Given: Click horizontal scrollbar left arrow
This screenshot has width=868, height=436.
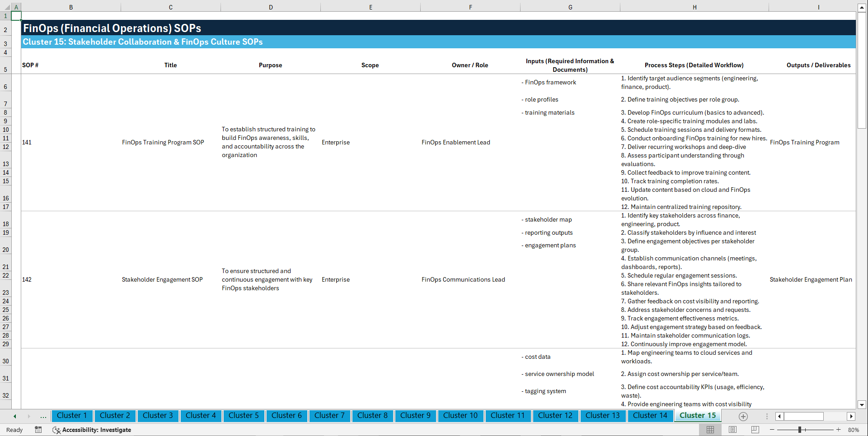Looking at the screenshot, I should [x=779, y=416].
